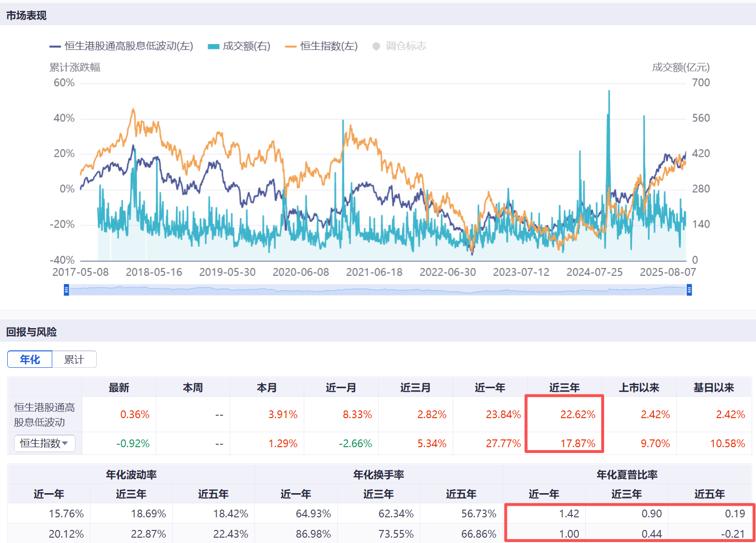The width and height of the screenshot is (756, 543).
Task: Click the 累计涨跌幅 axis title
Action: tap(75, 67)
